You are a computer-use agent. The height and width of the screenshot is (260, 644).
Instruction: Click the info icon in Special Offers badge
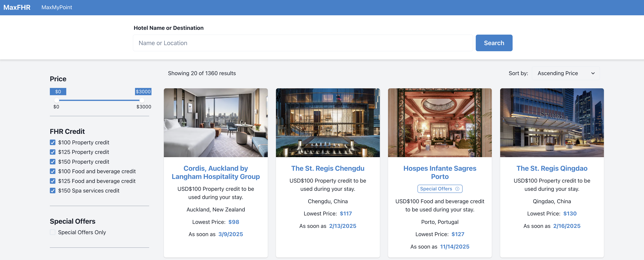tap(457, 189)
